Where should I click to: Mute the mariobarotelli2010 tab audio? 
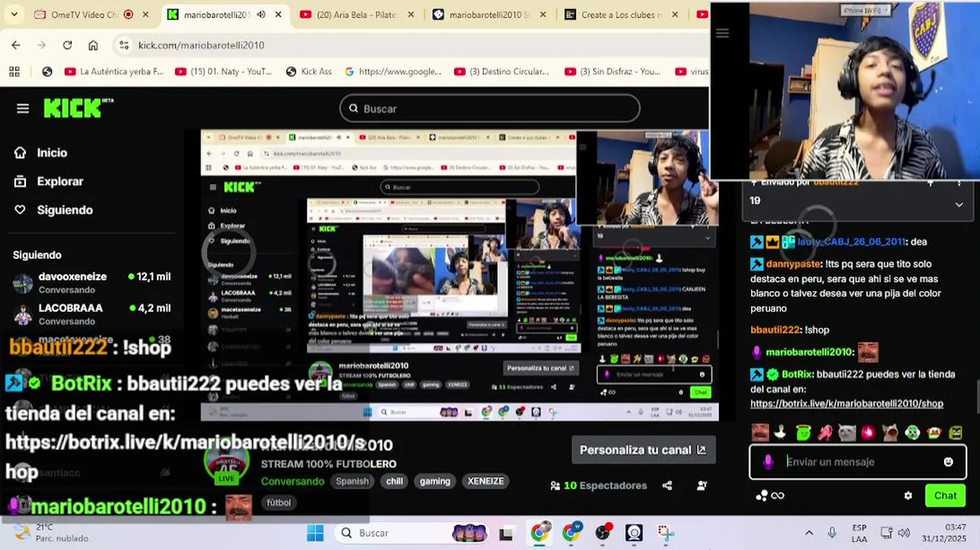260,15
